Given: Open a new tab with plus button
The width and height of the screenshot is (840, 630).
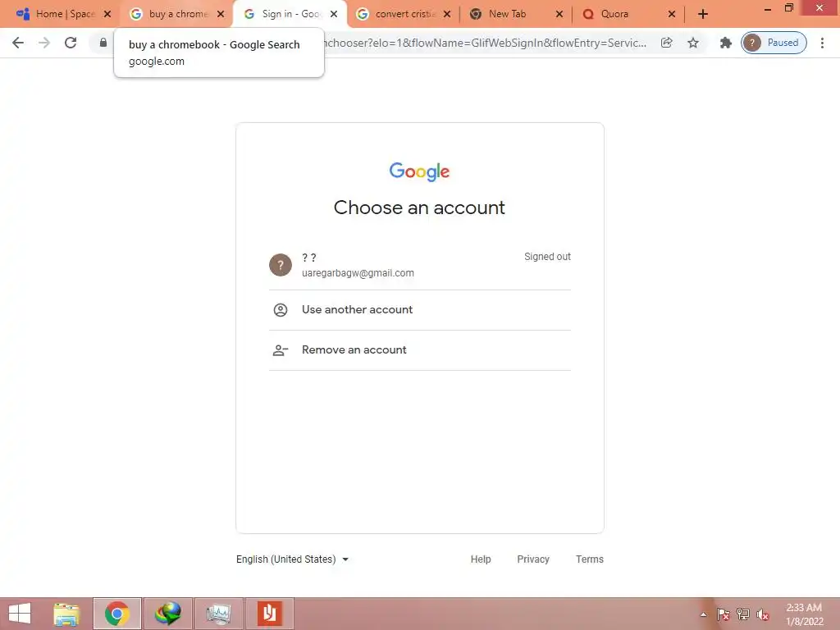Looking at the screenshot, I should [703, 14].
